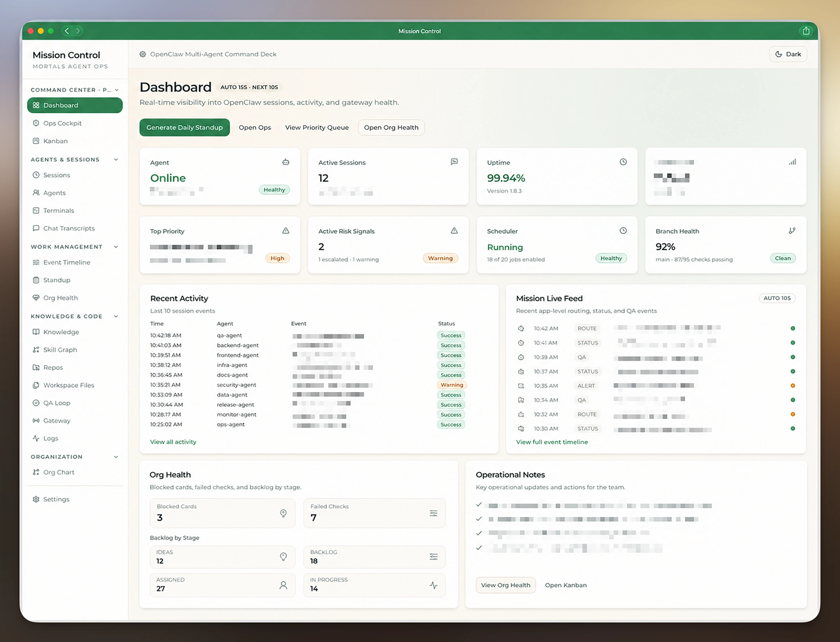Click the warning triangle on Top Priority card
840x642 pixels.
tap(286, 231)
